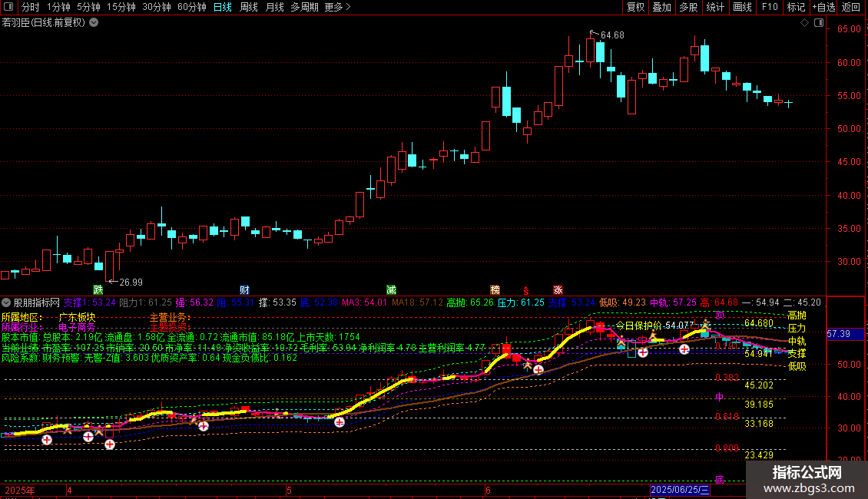Select the 周线 weekly chart tab
Viewport: 868px width, 499px height.
(x=249, y=7)
